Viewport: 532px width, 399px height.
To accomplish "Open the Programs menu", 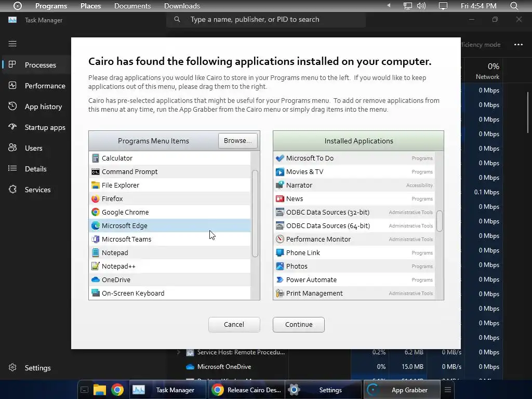I will click(51, 6).
